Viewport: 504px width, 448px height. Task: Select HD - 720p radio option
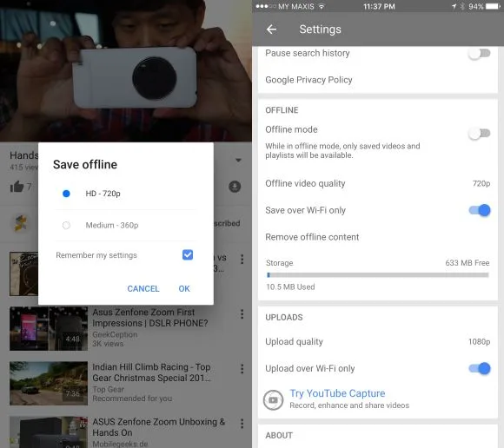[66, 194]
